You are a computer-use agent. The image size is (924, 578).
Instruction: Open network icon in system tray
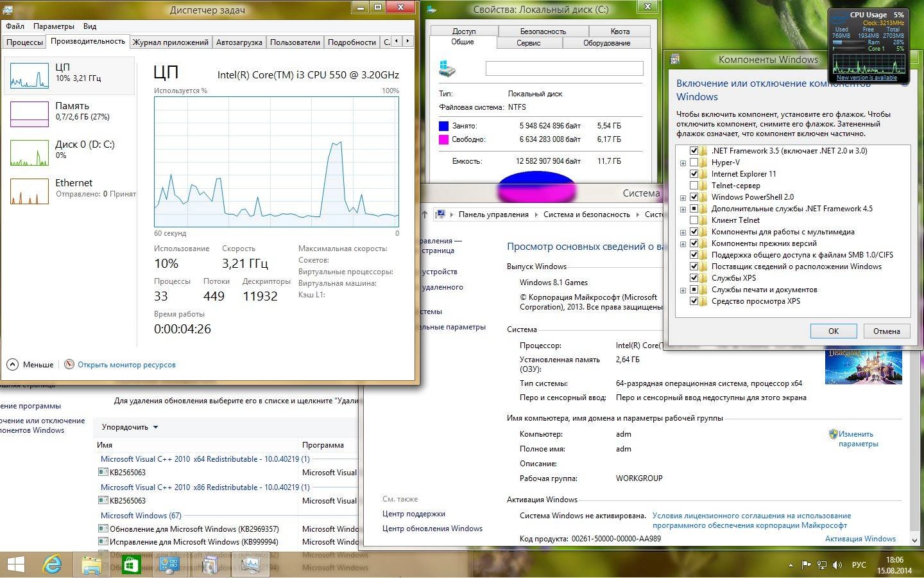tap(822, 565)
